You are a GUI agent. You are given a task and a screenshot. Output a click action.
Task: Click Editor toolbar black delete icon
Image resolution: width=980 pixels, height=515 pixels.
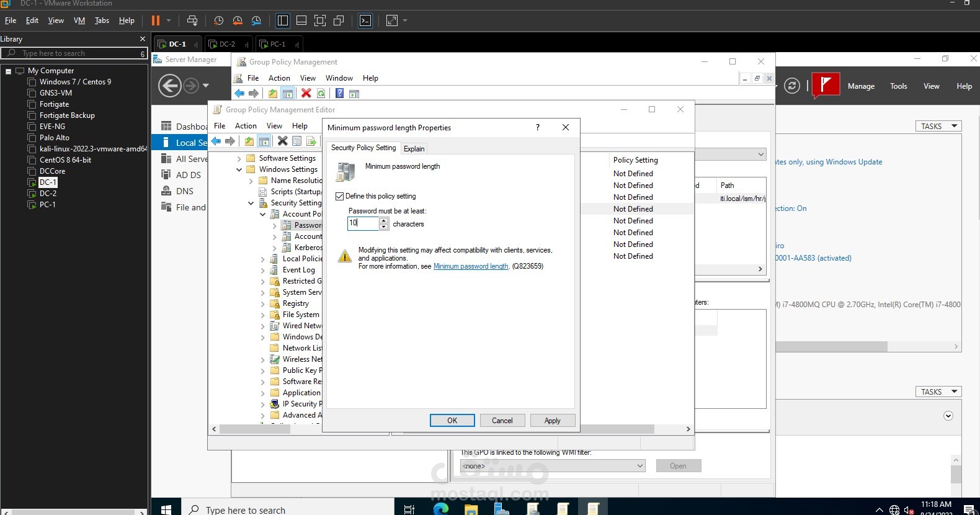(x=282, y=141)
